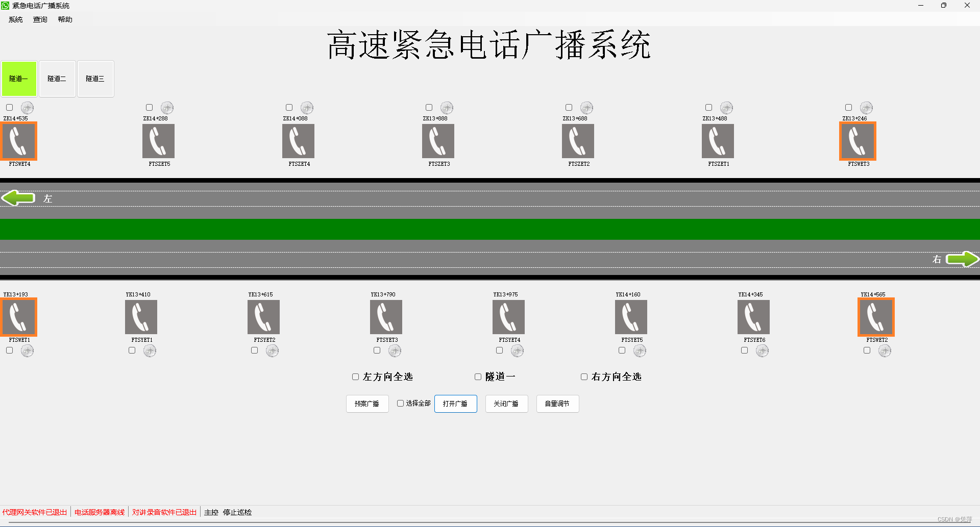Select emergency phone FTSZET5

pyautogui.click(x=158, y=141)
